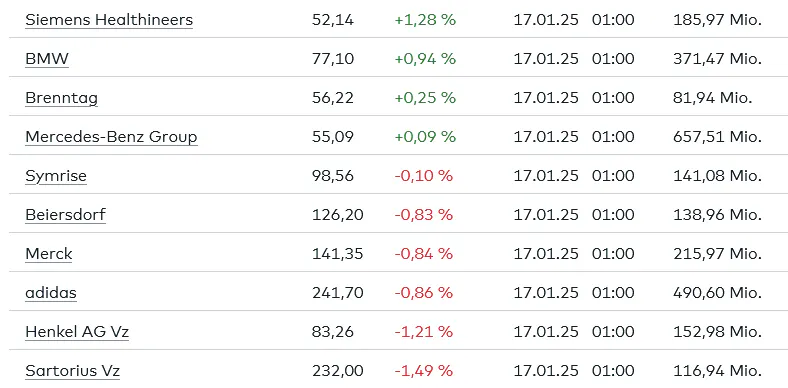Click the Symrise -0,10 % change
Screen dimensions: 788x388
tap(424, 176)
